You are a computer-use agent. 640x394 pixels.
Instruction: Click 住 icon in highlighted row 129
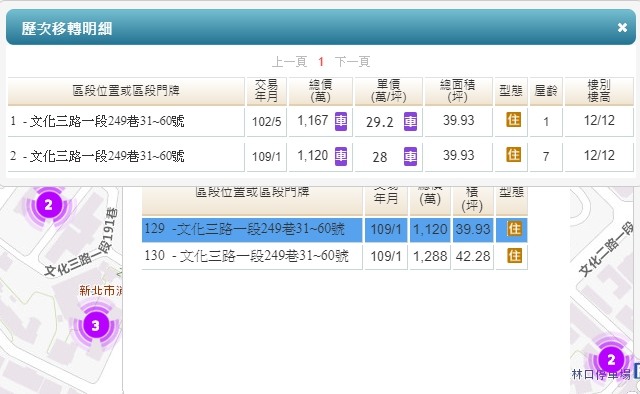click(514, 229)
